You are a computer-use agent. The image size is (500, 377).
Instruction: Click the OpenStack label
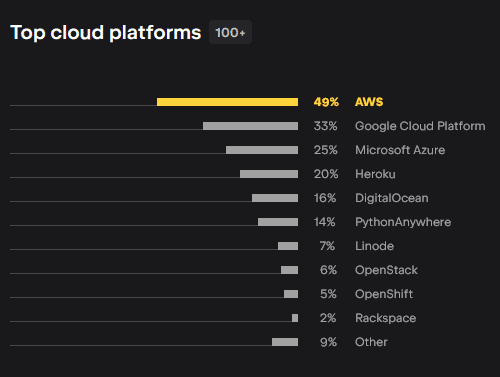tap(386, 270)
